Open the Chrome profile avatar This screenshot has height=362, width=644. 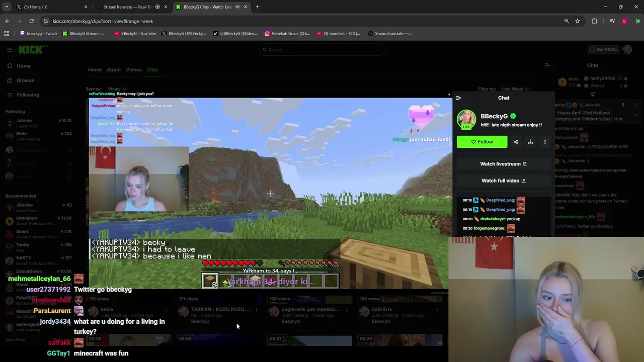[624, 21]
